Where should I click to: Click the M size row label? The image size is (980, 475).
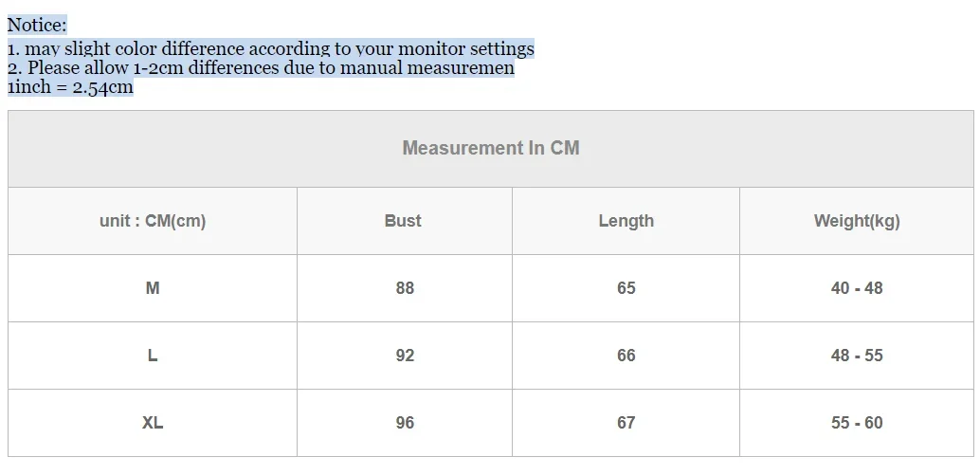pyautogui.click(x=153, y=288)
